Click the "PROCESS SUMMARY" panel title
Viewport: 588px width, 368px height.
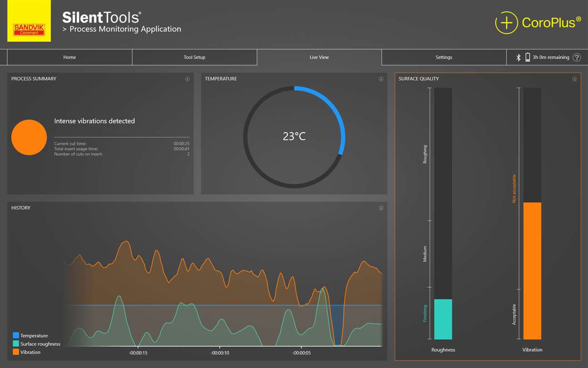point(34,79)
